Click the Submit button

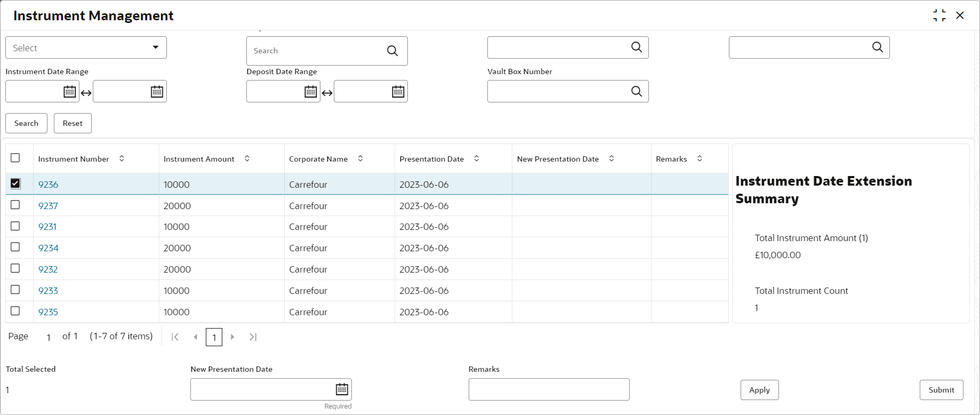941,390
